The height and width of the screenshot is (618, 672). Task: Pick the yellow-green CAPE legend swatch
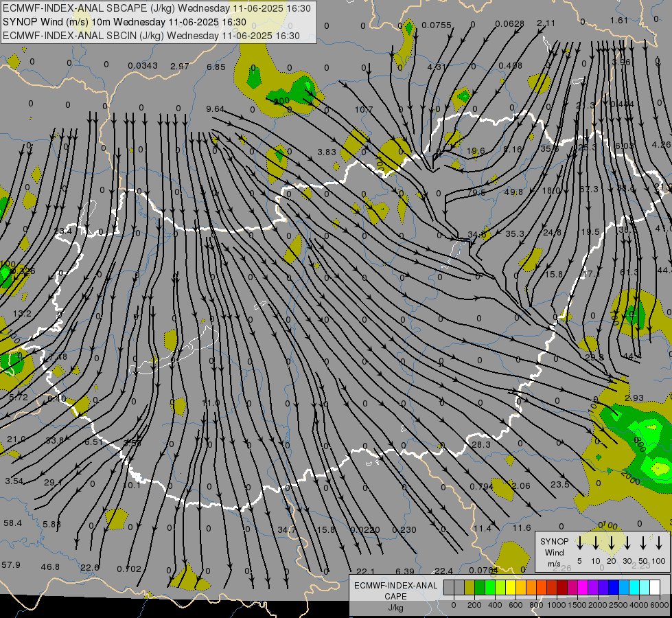(500, 588)
